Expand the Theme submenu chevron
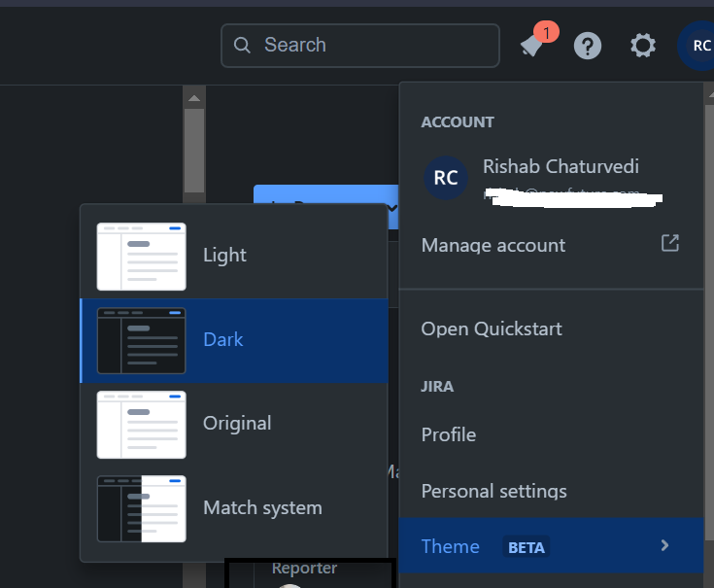714x588 pixels. coord(665,546)
